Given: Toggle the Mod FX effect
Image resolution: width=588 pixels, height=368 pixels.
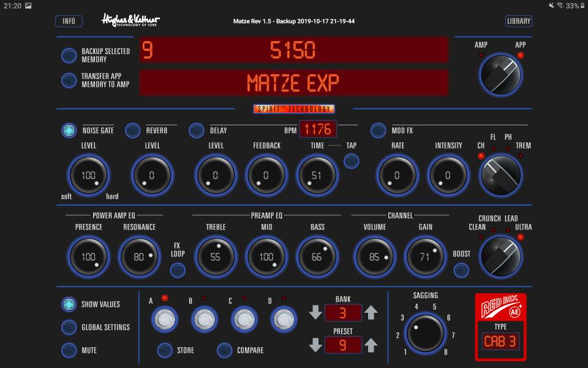Looking at the screenshot, I should 378,130.
